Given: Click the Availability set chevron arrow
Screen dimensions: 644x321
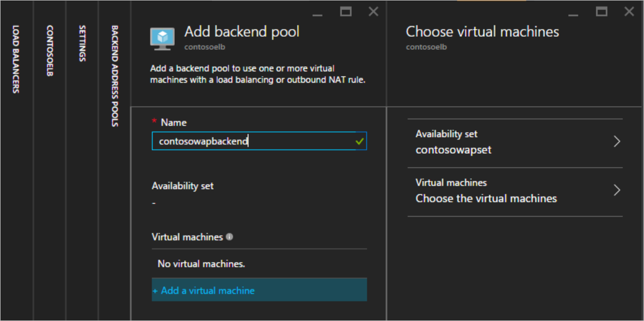Looking at the screenshot, I should pos(616,142).
